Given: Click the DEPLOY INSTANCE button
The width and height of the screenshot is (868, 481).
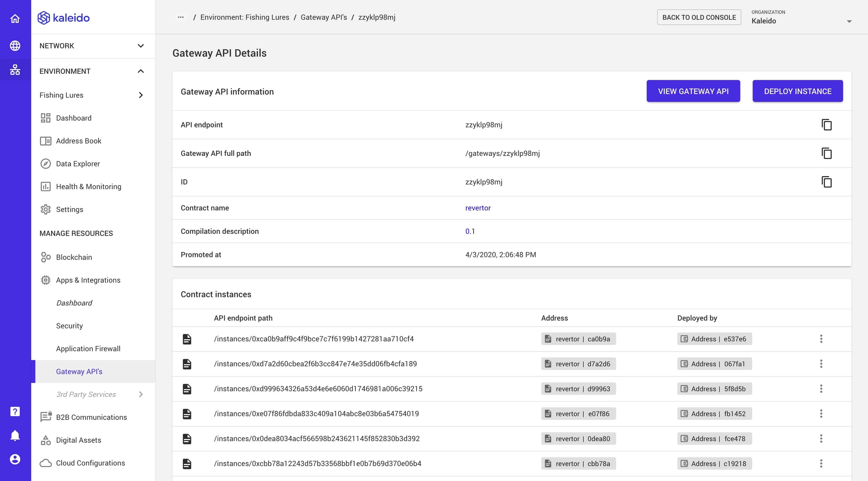Looking at the screenshot, I should click(797, 91).
